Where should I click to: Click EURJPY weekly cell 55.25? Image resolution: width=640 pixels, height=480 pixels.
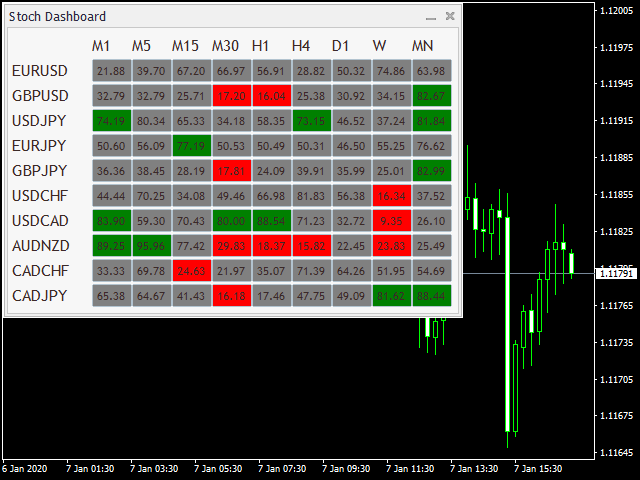(391, 146)
